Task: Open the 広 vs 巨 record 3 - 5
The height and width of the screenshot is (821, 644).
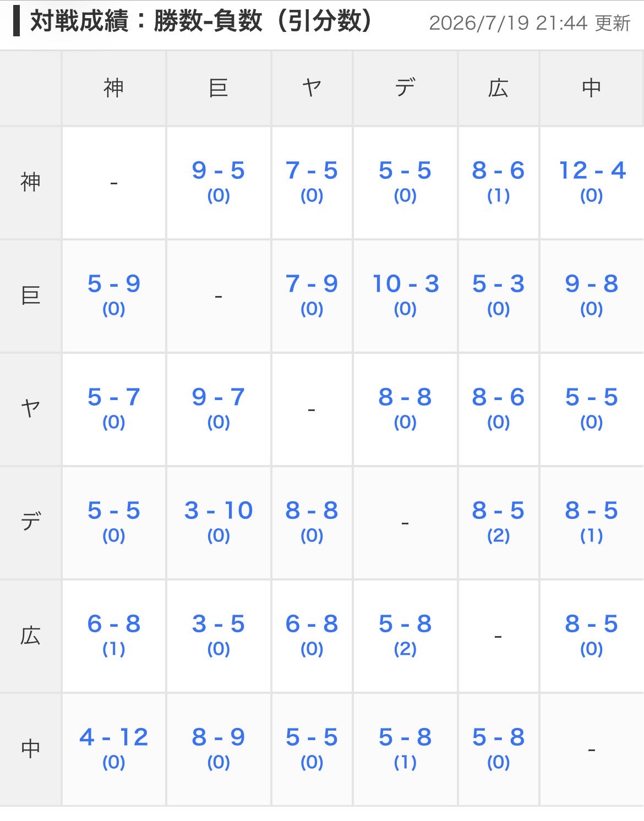Action: 219,634
